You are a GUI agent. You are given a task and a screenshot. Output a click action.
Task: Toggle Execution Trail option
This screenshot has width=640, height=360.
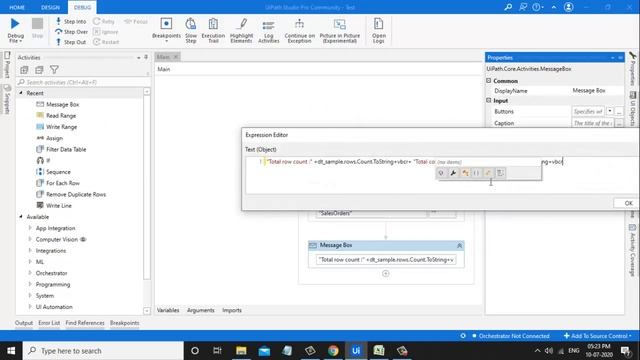click(x=213, y=31)
